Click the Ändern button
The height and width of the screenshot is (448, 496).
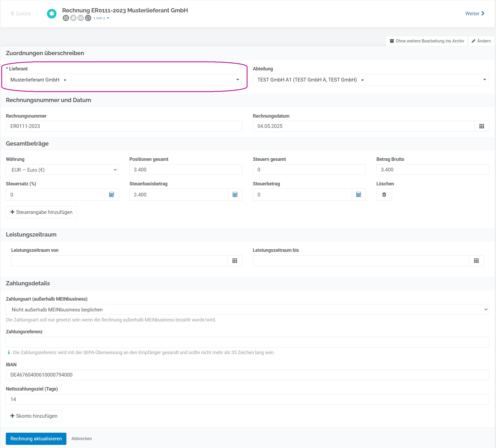(481, 41)
